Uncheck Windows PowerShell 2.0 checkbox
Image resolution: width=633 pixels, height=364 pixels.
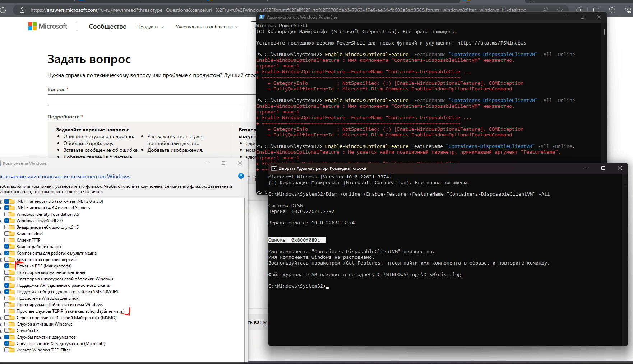click(x=7, y=221)
